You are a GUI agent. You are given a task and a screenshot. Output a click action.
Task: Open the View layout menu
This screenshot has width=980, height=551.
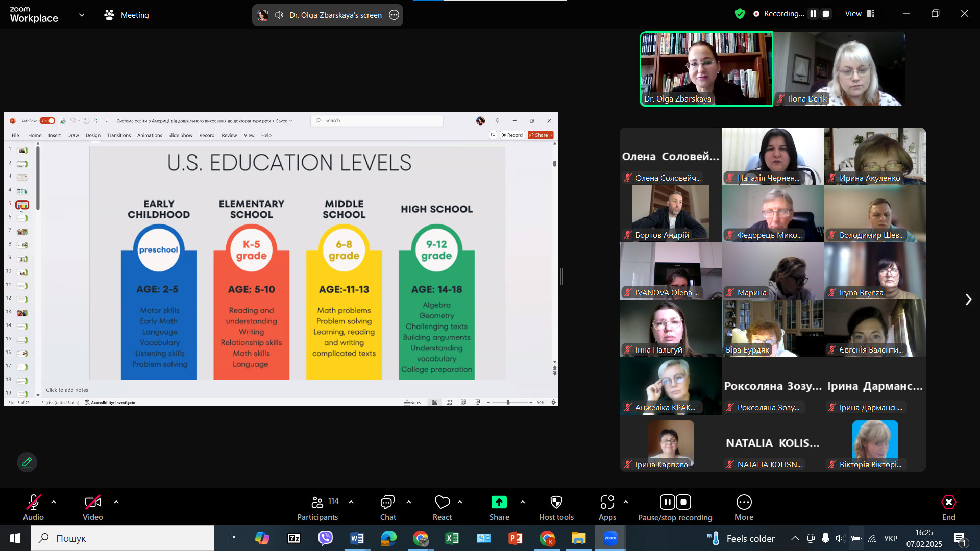860,14
